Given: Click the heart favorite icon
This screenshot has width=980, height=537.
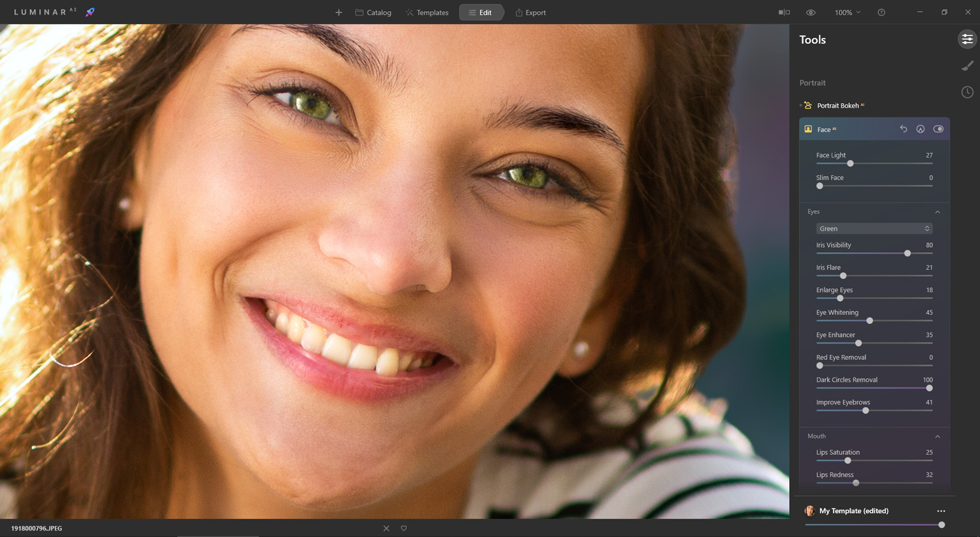Looking at the screenshot, I should point(404,529).
